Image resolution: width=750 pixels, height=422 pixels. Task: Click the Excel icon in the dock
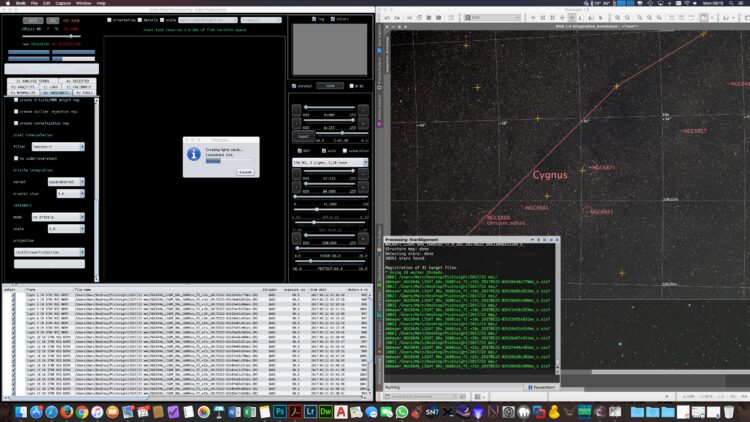click(x=250, y=411)
